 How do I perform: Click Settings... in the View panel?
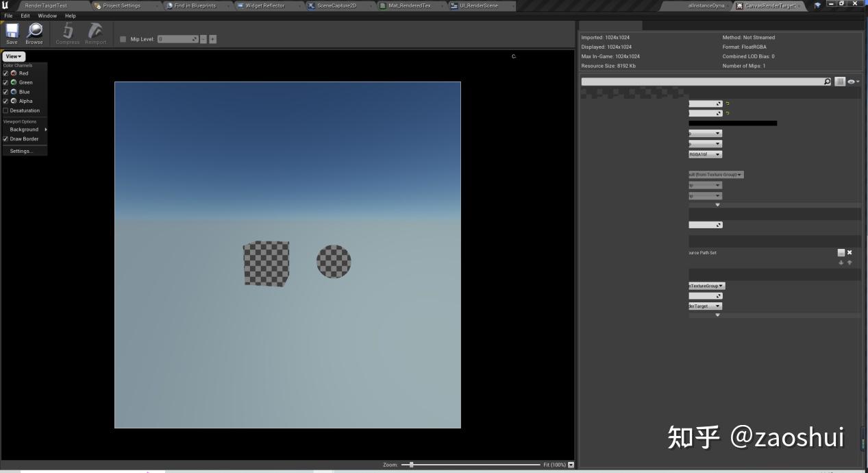(x=23, y=151)
